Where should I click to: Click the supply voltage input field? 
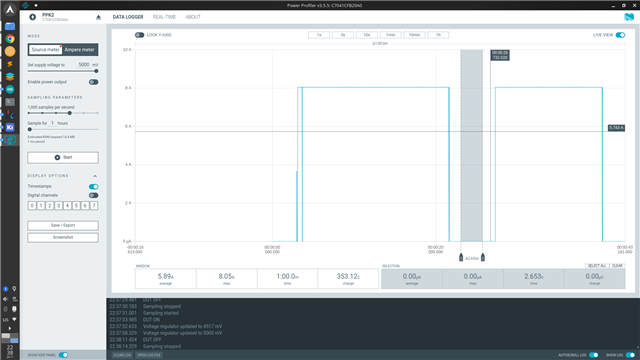(x=84, y=64)
